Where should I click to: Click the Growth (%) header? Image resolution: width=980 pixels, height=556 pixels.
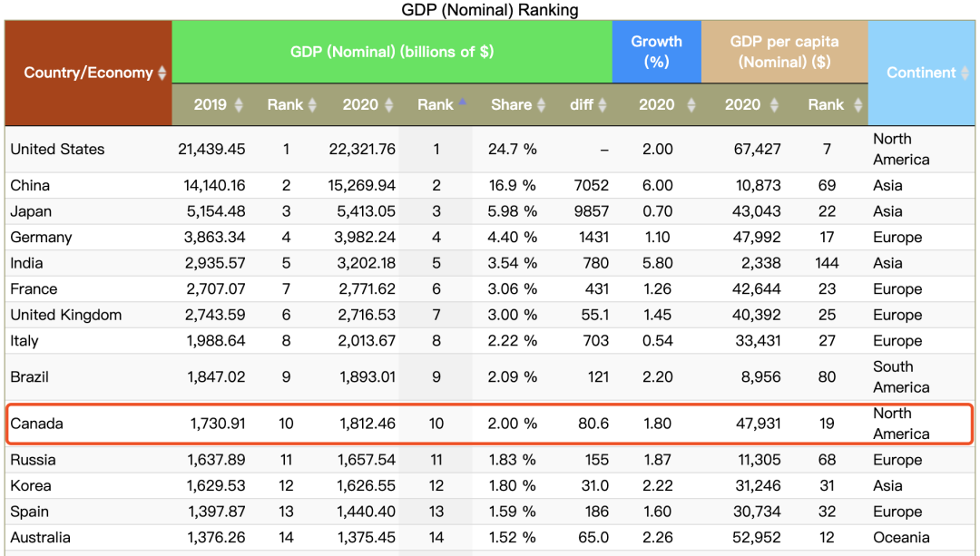pos(656,52)
